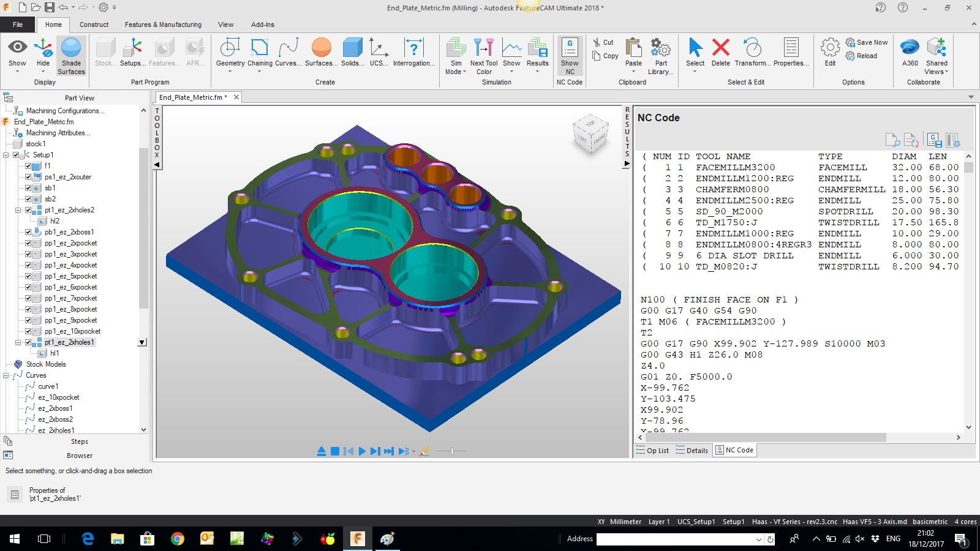Screen dimensions: 980x551
Task: Stop the simulation
Action: point(335,451)
